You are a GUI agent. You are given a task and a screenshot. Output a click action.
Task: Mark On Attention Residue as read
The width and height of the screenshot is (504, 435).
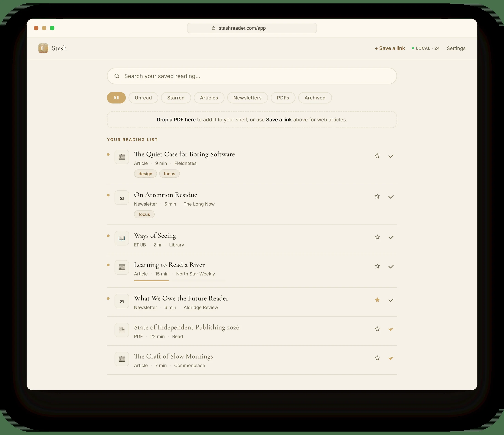[391, 197]
